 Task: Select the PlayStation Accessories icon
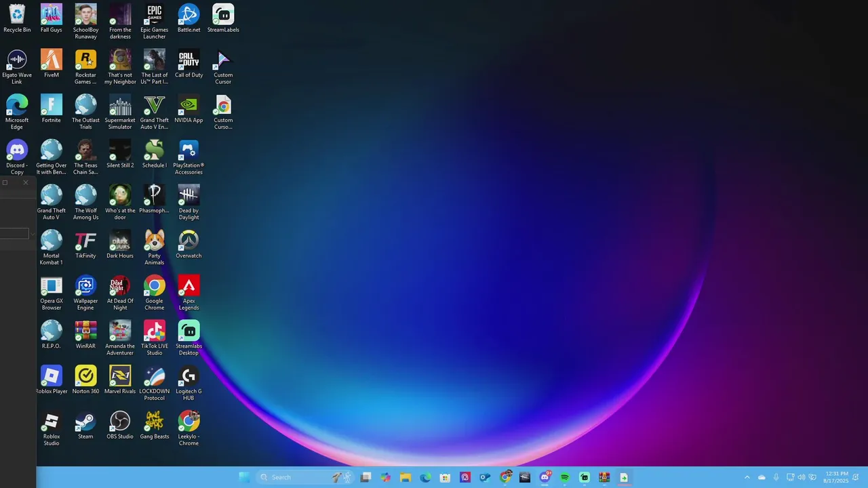pyautogui.click(x=189, y=157)
